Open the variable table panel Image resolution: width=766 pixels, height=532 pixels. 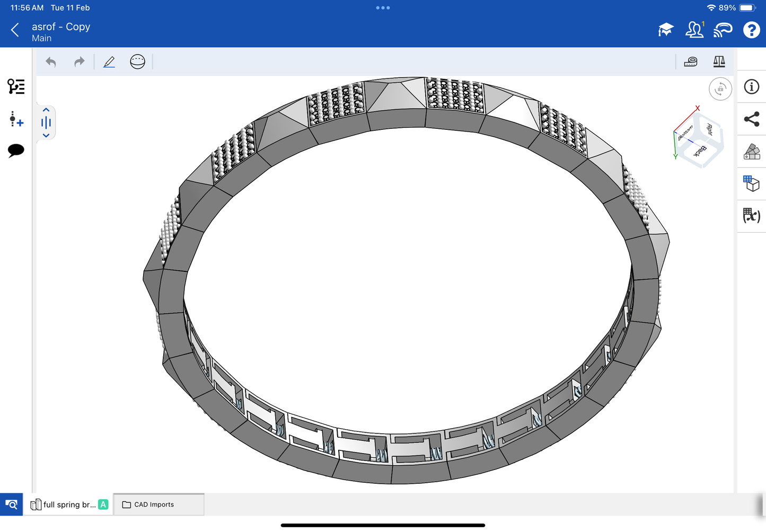pyautogui.click(x=751, y=216)
